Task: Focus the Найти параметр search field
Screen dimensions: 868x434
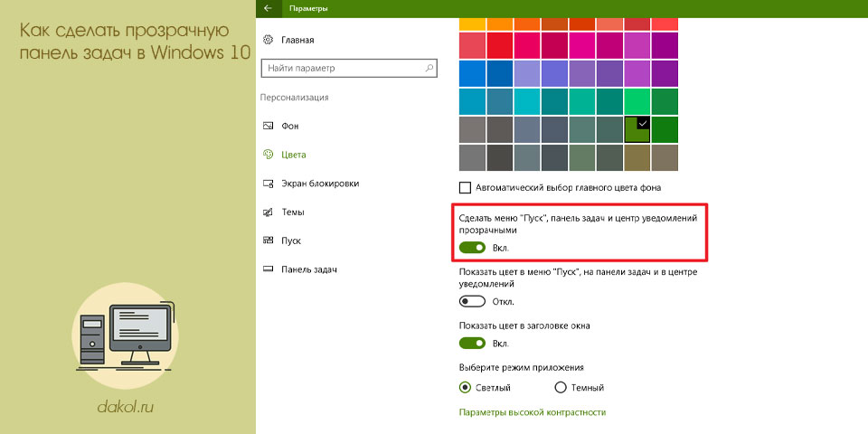Action: click(x=349, y=69)
